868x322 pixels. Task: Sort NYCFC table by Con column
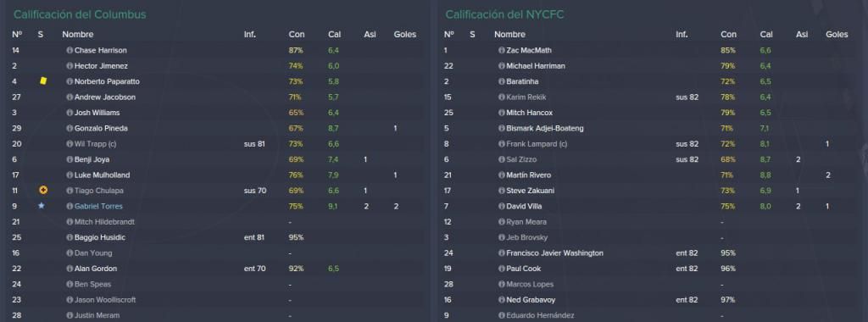pos(728,34)
